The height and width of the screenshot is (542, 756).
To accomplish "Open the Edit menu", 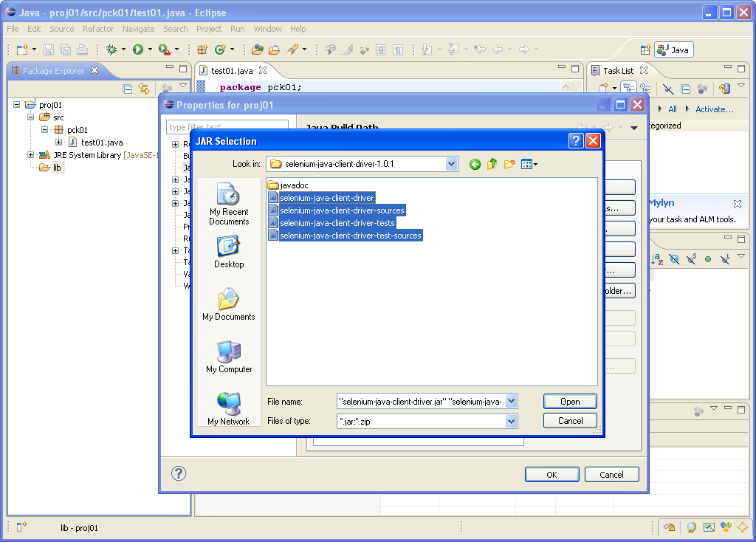I will pyautogui.click(x=34, y=29).
